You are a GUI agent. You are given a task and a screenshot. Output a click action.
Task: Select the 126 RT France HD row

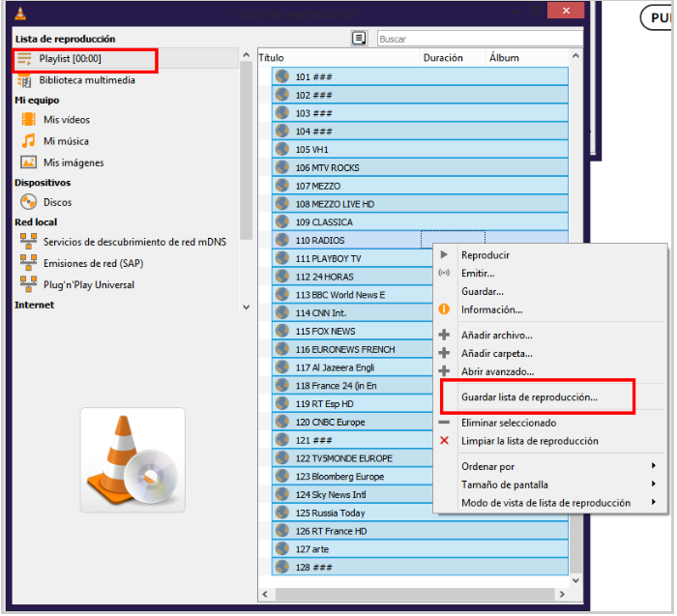[x=420, y=531]
